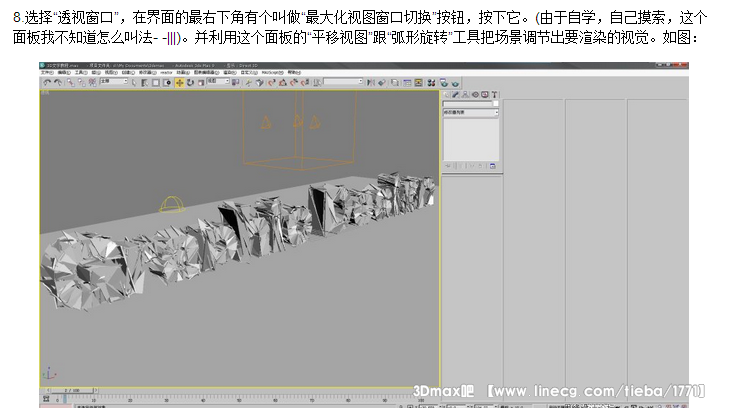Click the Make Unique stack icon
This screenshot has height=408, width=734.
click(x=473, y=166)
